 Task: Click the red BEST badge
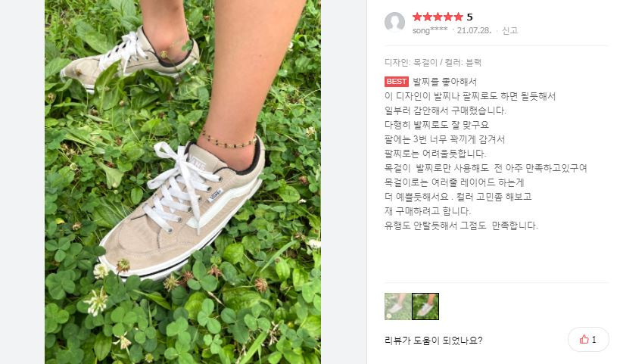[x=396, y=82]
